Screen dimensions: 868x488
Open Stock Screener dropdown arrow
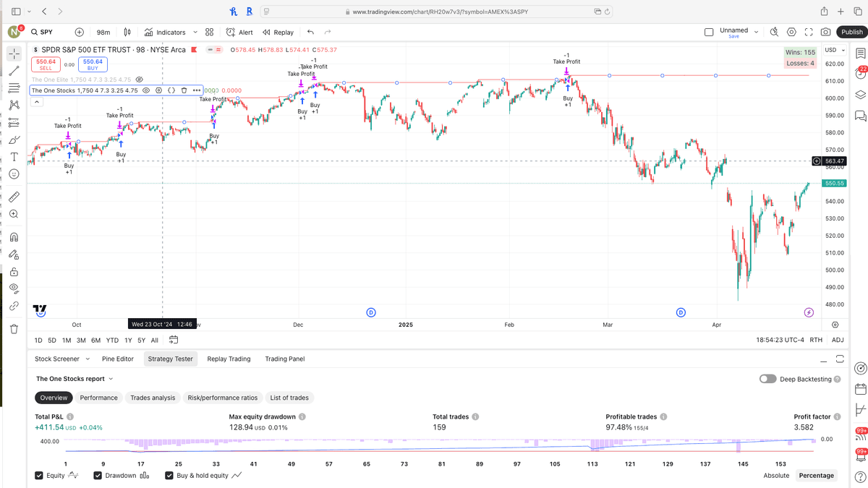(x=88, y=359)
